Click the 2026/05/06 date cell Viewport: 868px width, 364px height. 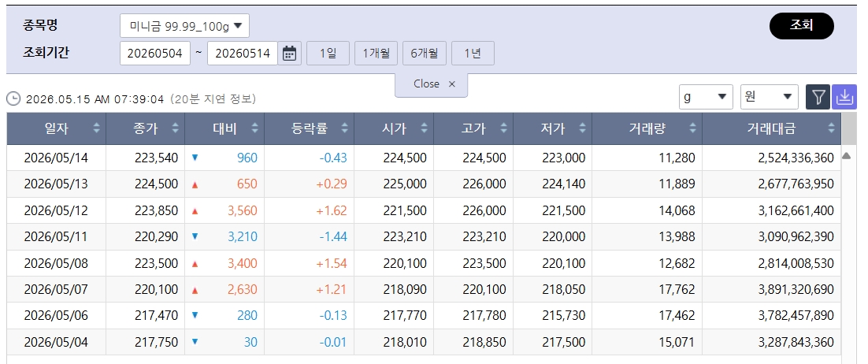(56, 315)
